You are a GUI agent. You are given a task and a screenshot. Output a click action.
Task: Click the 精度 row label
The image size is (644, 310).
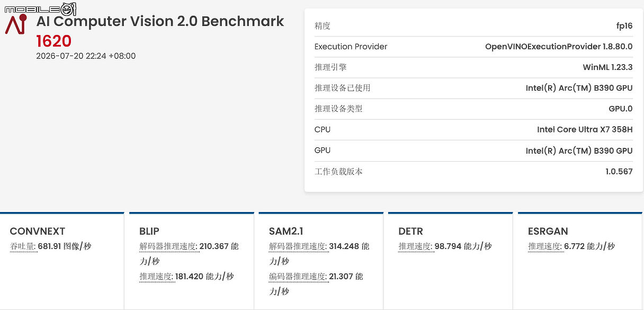[322, 26]
